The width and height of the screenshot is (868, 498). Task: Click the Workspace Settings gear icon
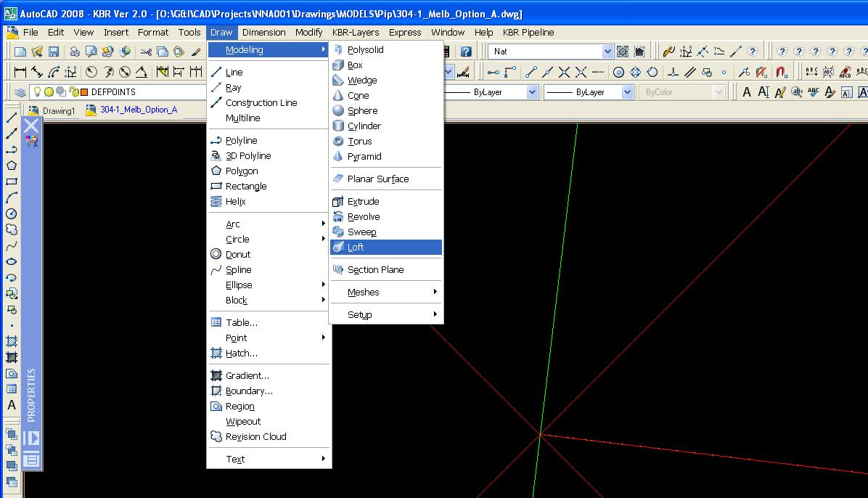tap(623, 52)
